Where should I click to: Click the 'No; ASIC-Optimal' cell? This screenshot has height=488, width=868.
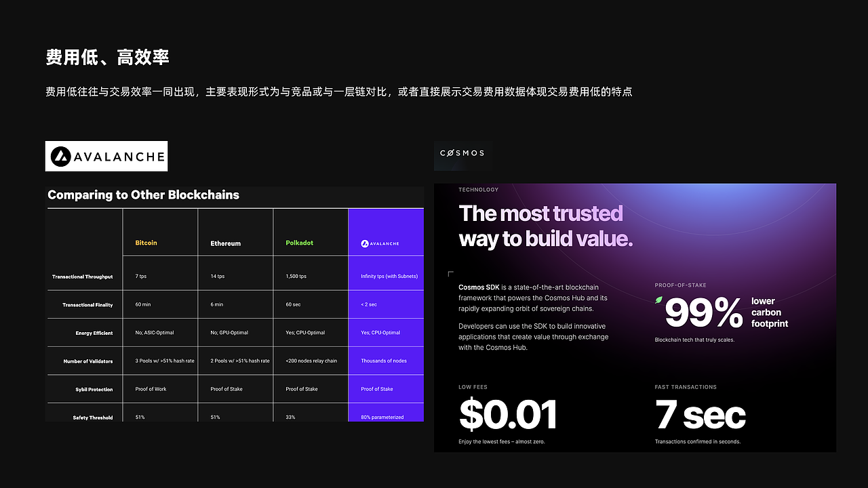click(x=155, y=333)
